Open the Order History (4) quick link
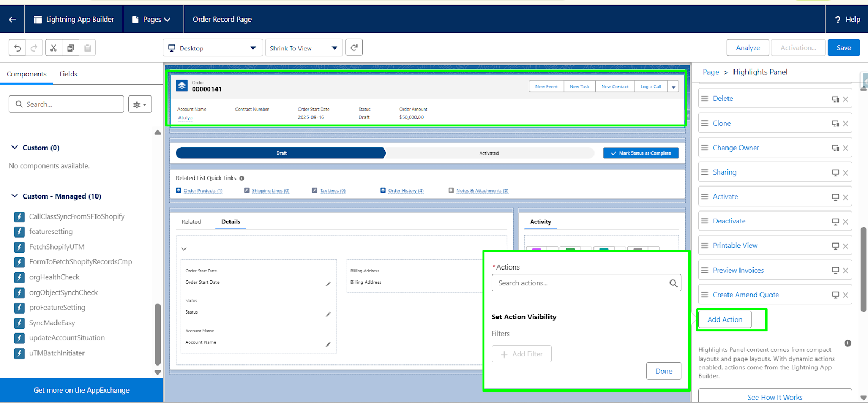 406,191
